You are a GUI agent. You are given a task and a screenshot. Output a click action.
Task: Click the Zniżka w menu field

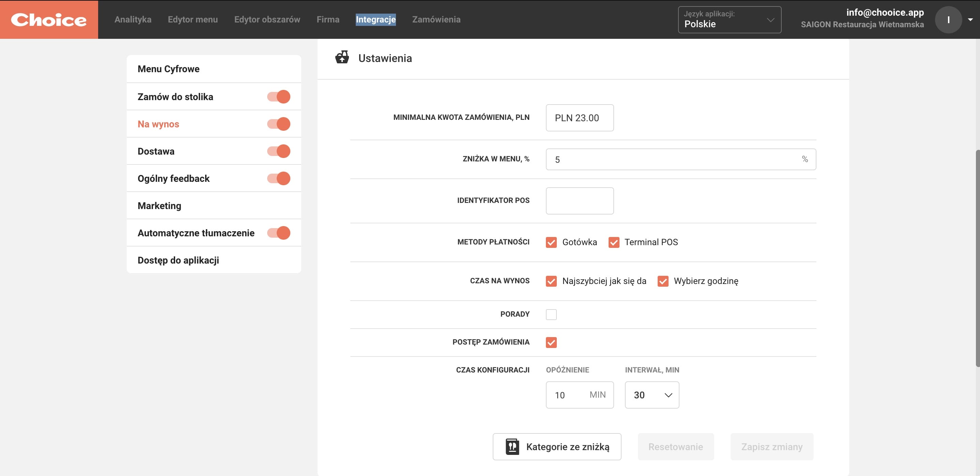[680, 159]
